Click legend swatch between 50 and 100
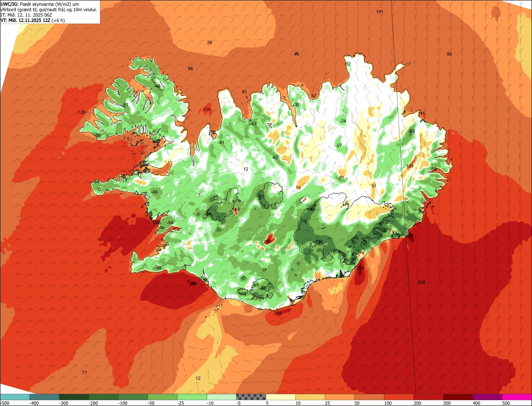Image resolution: width=532 pixels, height=406 pixels. pos(369,397)
